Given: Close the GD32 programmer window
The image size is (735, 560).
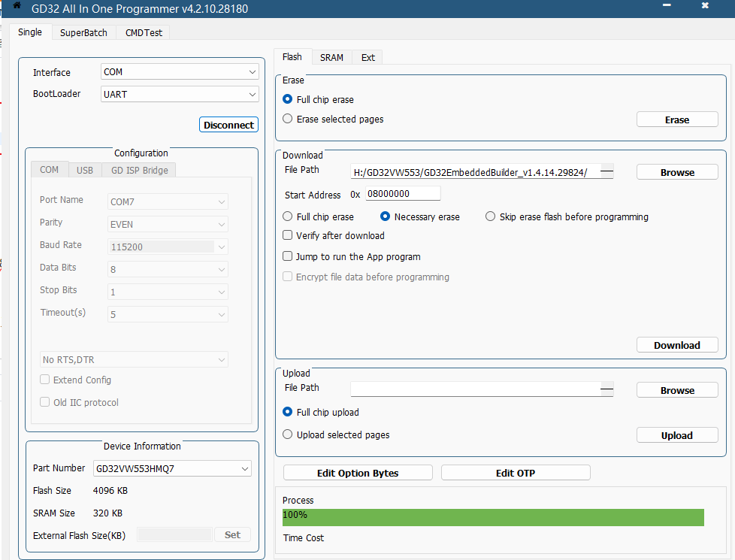Looking at the screenshot, I should coord(704,5).
